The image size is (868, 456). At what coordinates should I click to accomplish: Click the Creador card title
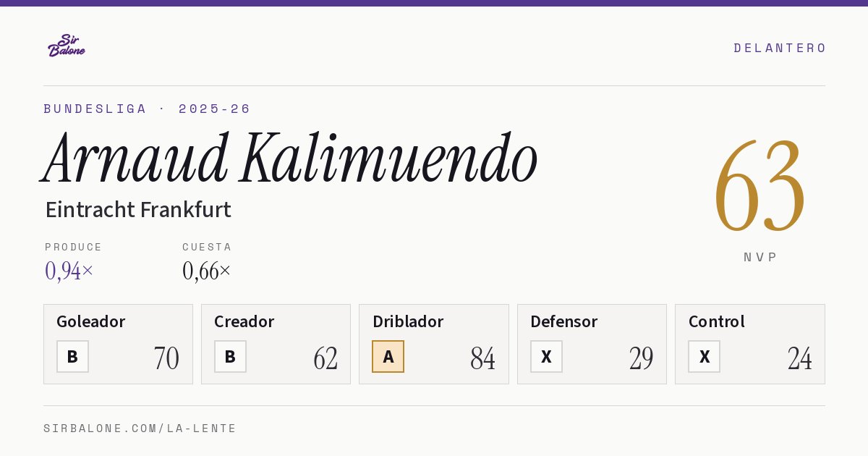pos(244,321)
